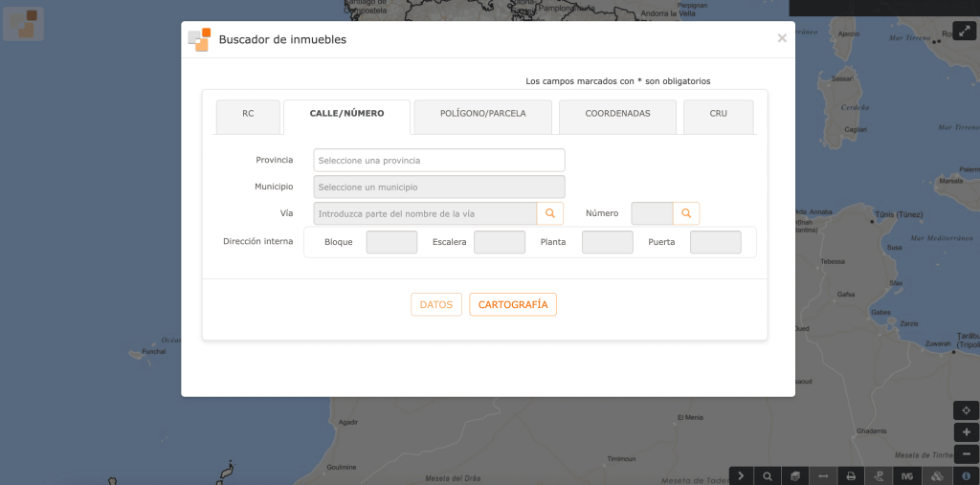Click the Vía search magnifier icon
Viewport: 980px width, 485px height.
click(x=550, y=213)
